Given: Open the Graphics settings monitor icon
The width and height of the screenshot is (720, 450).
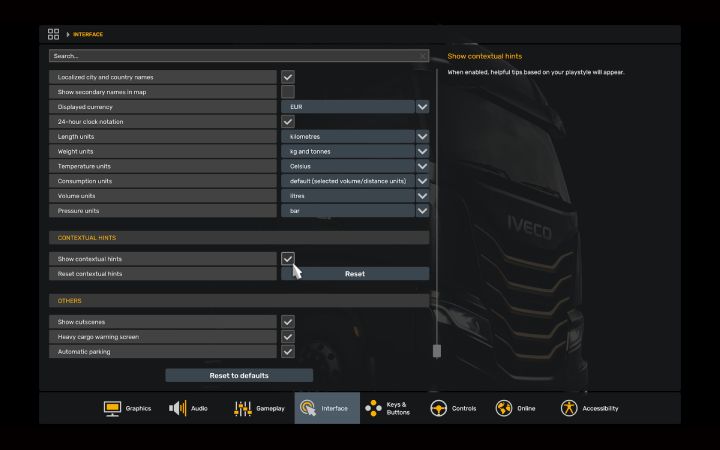Looking at the screenshot, I should point(113,408).
